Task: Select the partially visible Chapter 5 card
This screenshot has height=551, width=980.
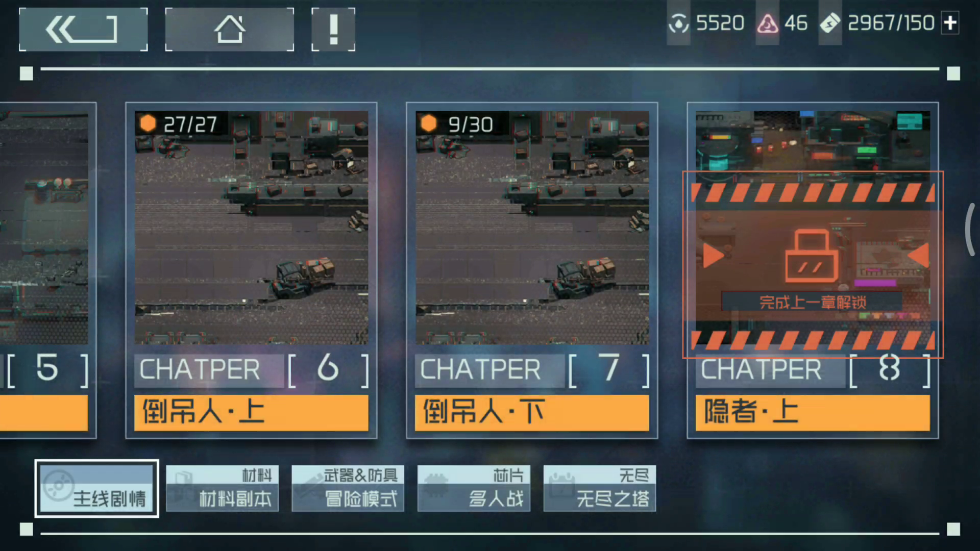Action: click(47, 270)
